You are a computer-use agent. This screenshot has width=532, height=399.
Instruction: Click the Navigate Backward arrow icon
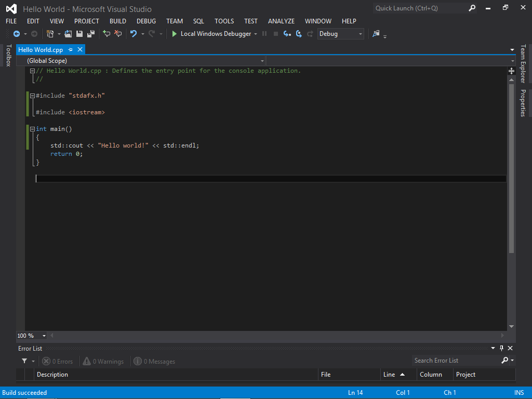(x=17, y=34)
